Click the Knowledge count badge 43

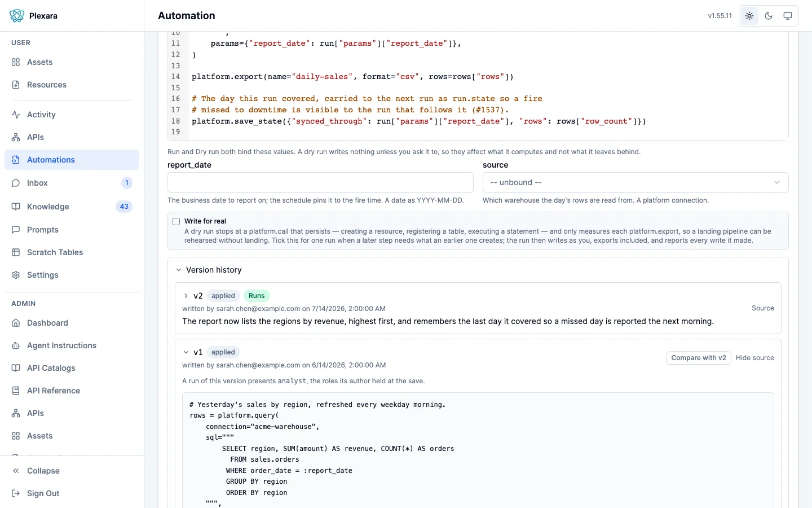point(124,207)
